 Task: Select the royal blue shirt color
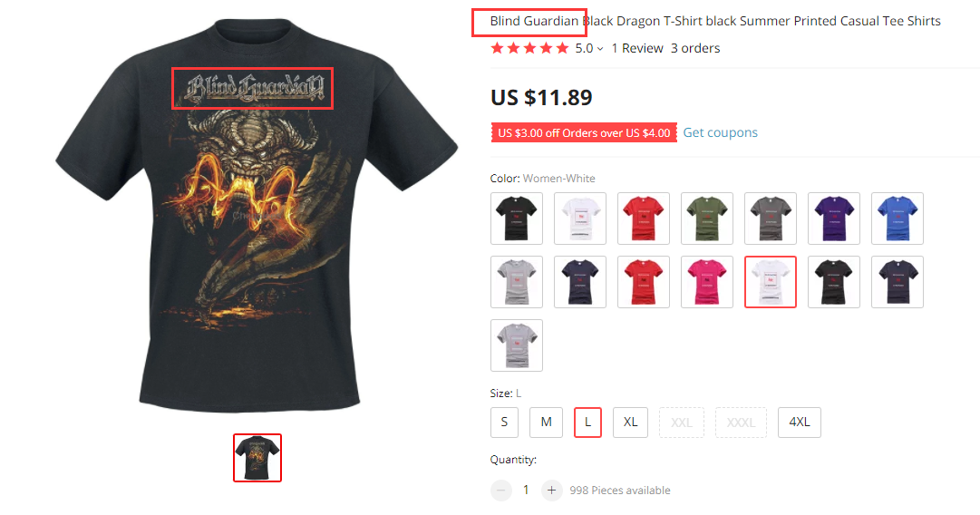tap(898, 219)
